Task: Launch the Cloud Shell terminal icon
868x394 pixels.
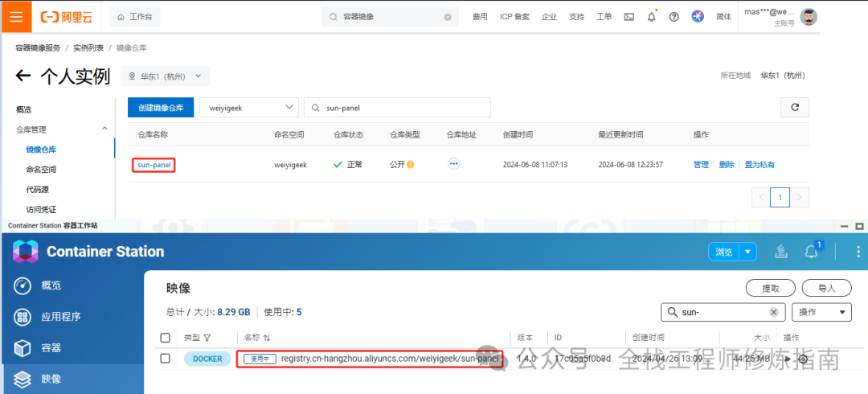Action: point(628,17)
